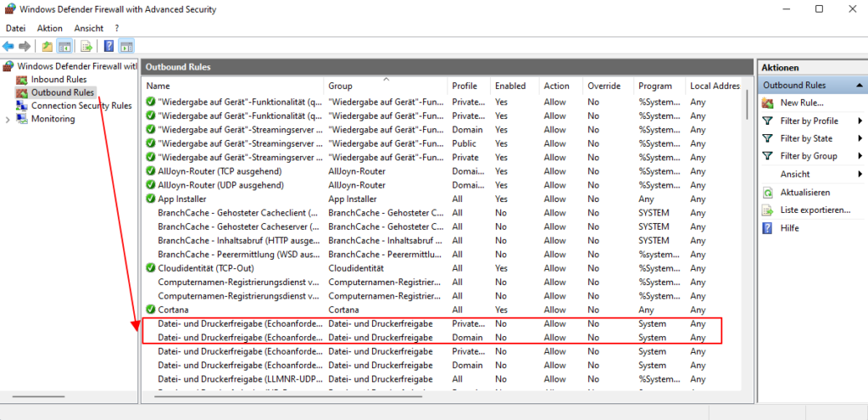
Task: Open Help via the blue question-mark toolbar icon
Action: tap(109, 46)
